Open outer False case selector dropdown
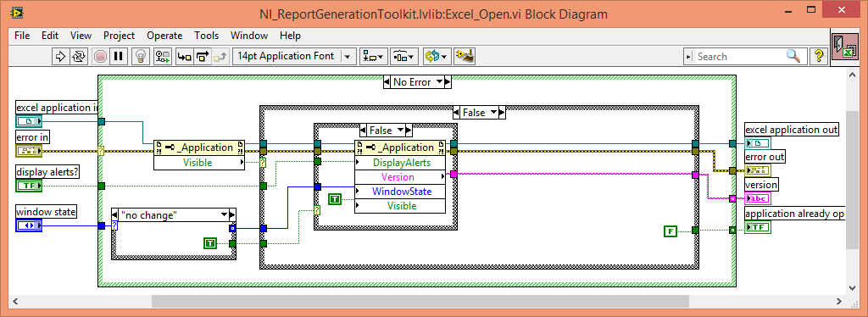Viewport: 868px width, 317px height. pos(493,112)
